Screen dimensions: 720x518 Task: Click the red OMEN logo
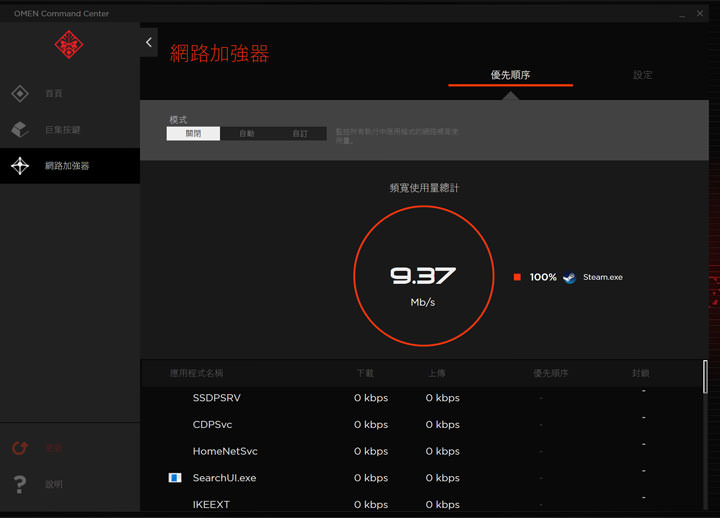coord(69,45)
